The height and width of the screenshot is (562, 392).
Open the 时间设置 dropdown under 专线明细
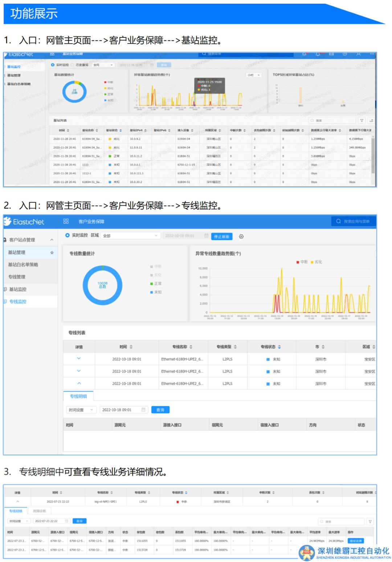point(81,410)
